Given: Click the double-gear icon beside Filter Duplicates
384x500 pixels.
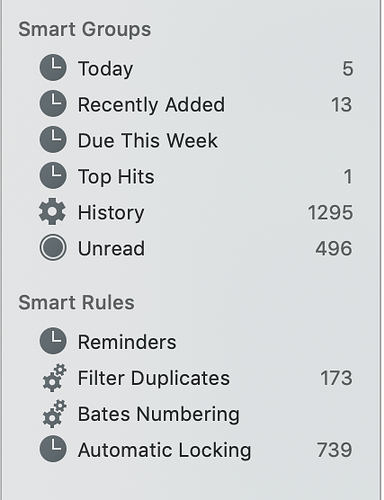Looking at the screenshot, I should tap(54, 378).
